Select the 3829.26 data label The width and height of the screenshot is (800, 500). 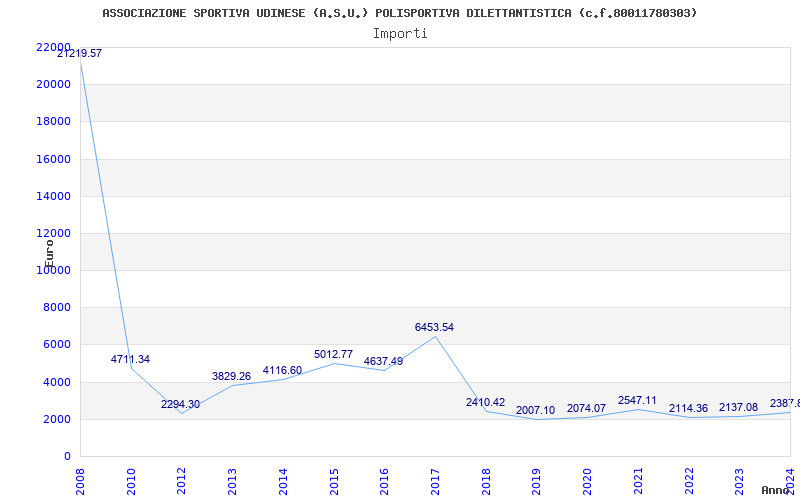[x=232, y=376]
